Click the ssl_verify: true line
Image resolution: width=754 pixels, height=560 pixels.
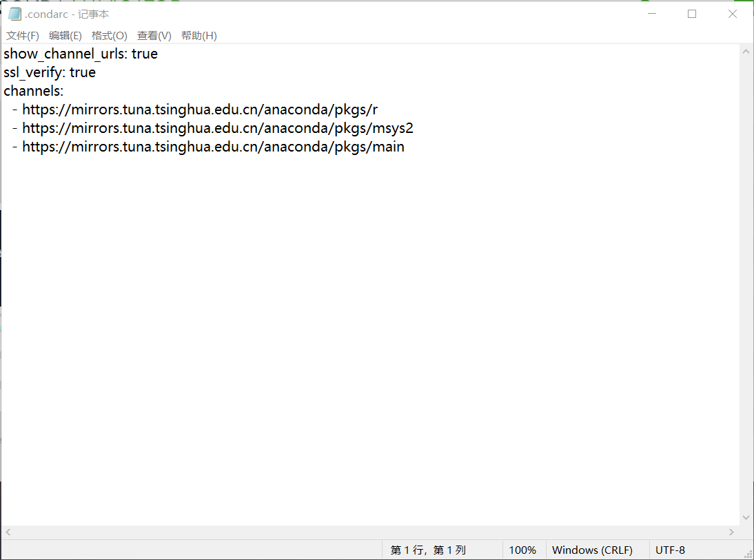50,72
